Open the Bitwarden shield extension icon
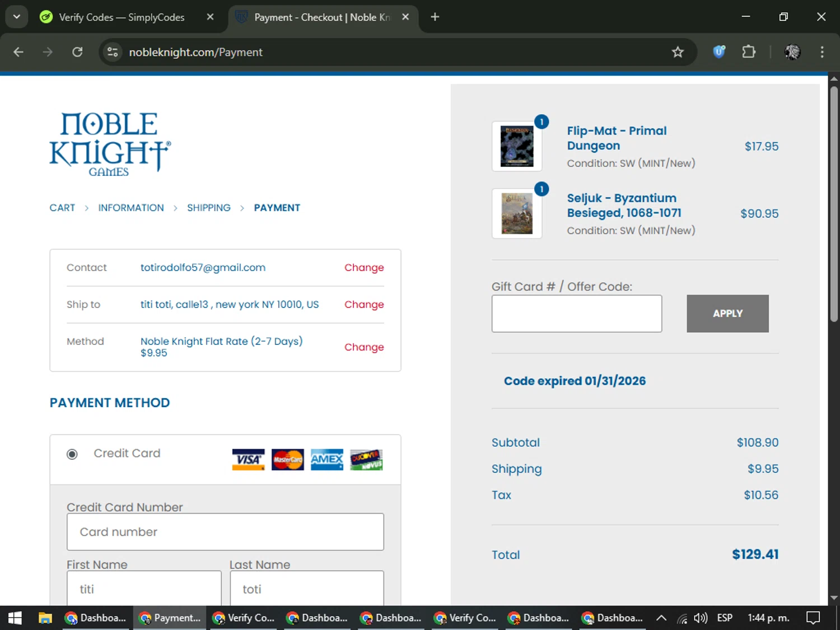This screenshot has width=840, height=630. click(719, 52)
